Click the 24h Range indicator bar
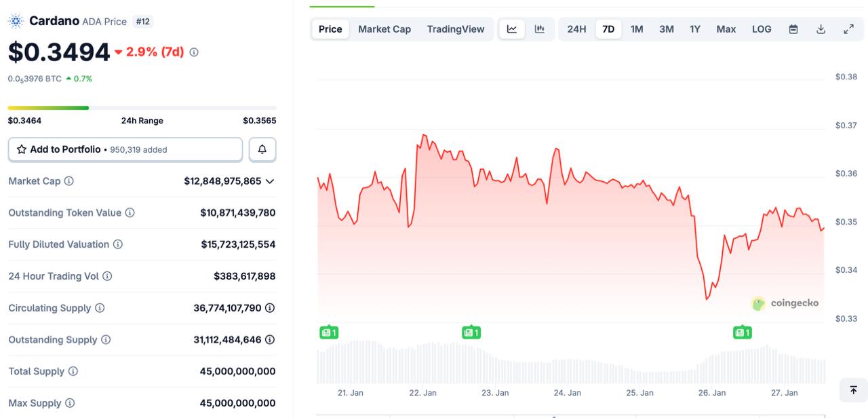 (141, 107)
